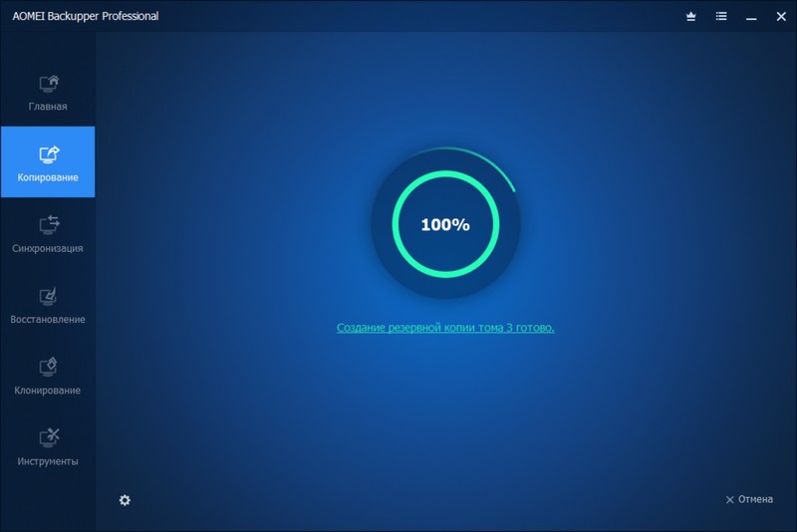Screen dimensions: 797x532
Task: Click the crown upgrade icon
Action: point(691,17)
